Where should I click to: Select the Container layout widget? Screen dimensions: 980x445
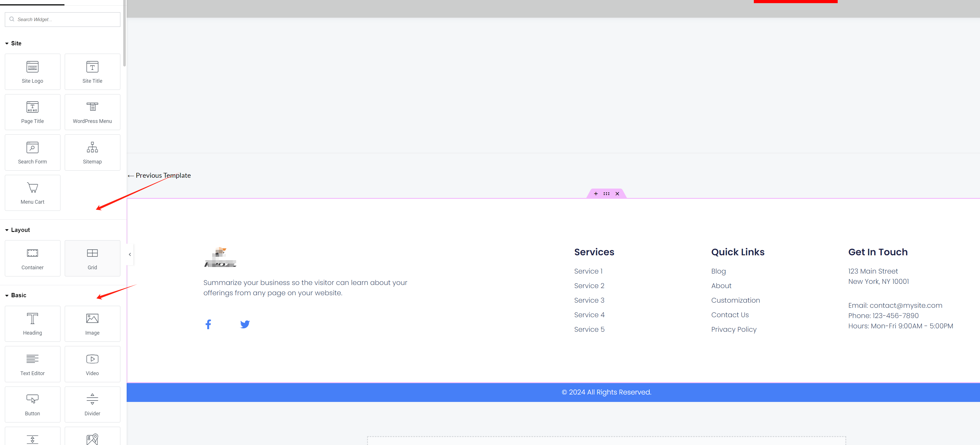click(x=33, y=258)
